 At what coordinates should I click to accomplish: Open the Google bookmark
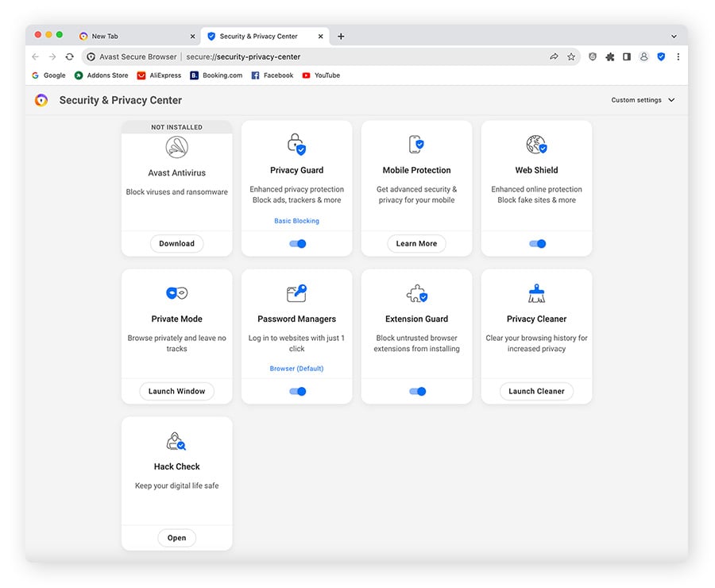point(48,75)
